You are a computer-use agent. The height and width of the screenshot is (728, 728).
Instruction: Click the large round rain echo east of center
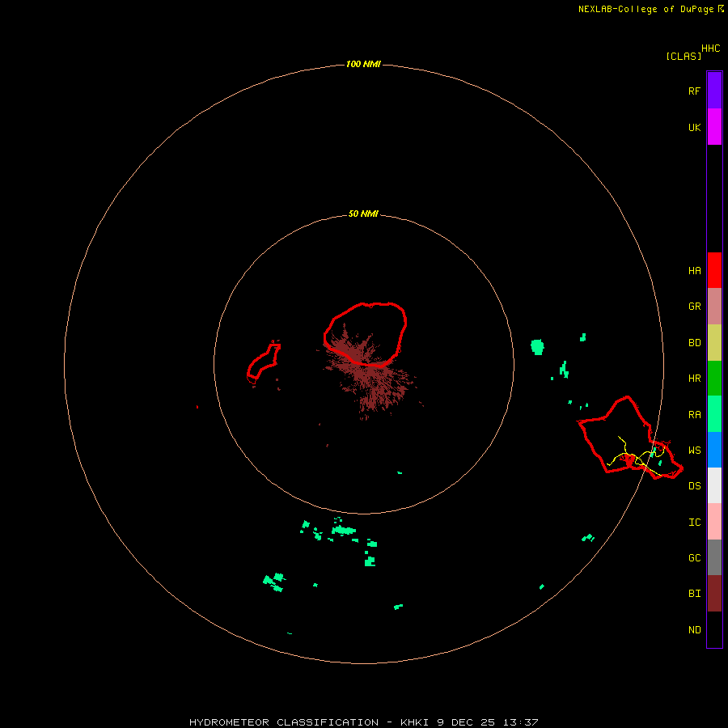pos(537,347)
